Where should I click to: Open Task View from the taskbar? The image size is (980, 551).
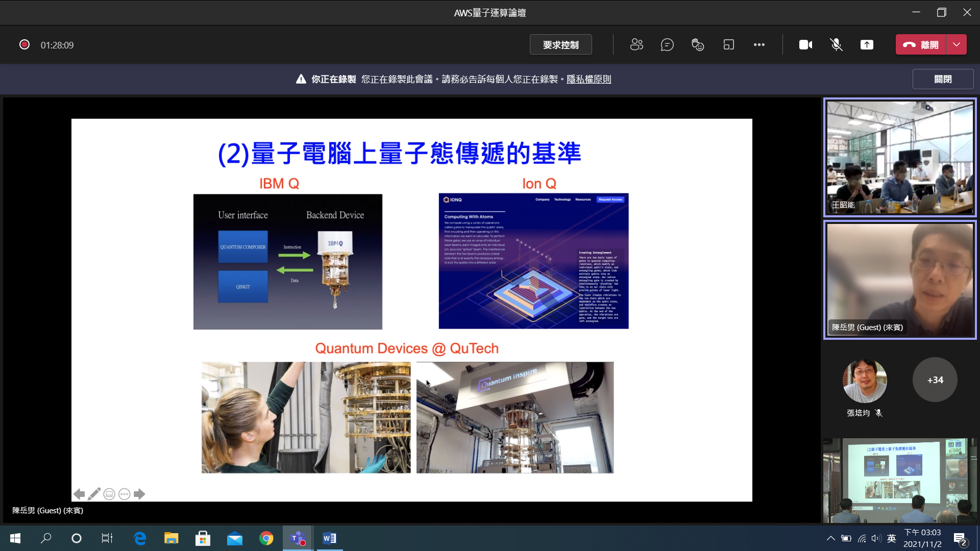(107, 538)
